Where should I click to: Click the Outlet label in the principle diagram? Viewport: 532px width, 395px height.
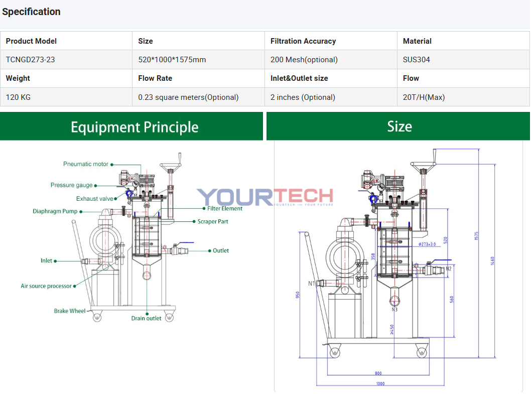[x=221, y=250]
